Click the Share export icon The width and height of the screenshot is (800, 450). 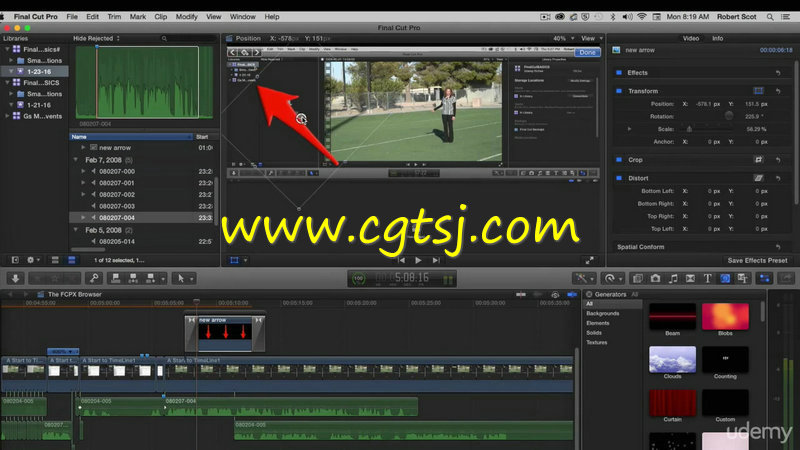click(x=786, y=278)
